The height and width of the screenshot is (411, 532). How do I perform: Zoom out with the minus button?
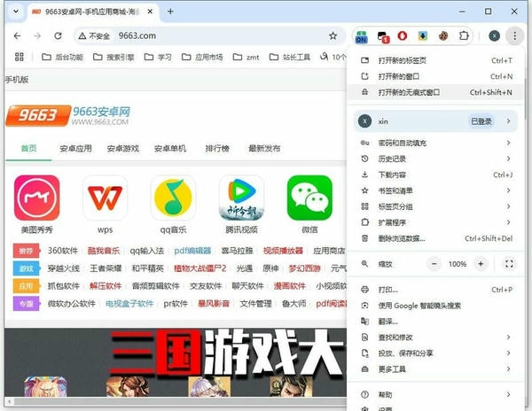434,264
